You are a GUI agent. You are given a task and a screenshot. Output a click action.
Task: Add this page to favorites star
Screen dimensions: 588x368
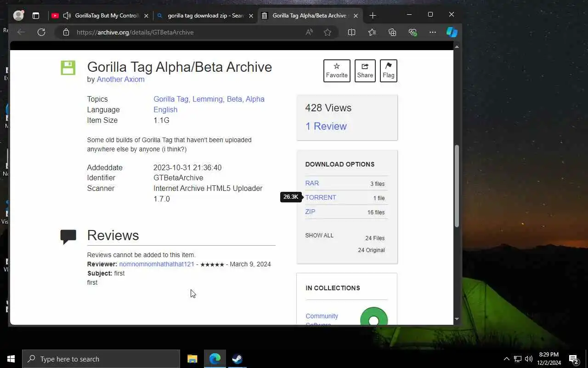pyautogui.click(x=328, y=32)
